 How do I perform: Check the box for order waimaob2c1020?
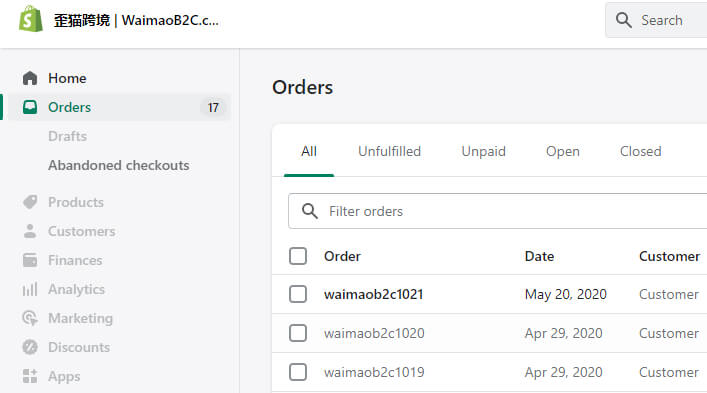click(x=298, y=333)
